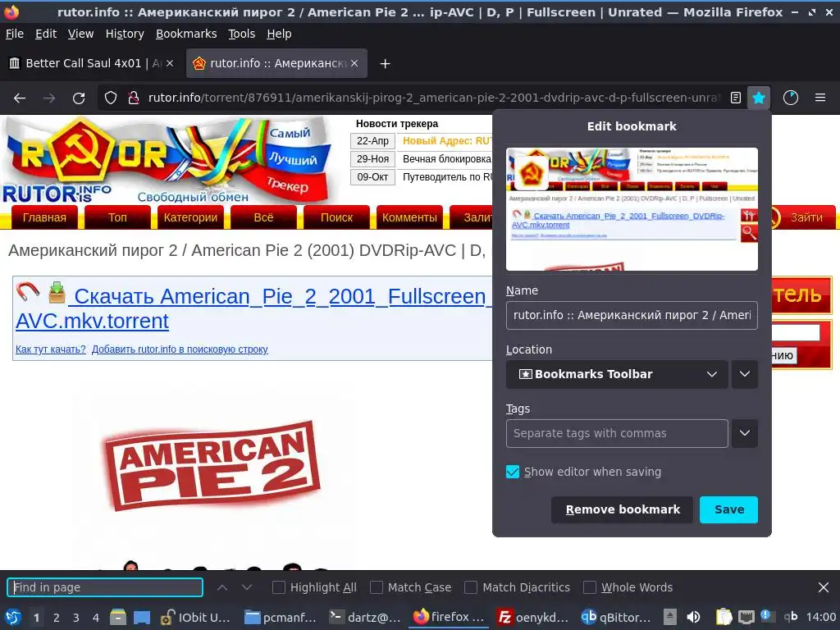This screenshot has width=840, height=630.
Task: Switch to FileZilla taskbar window
Action: tap(532, 618)
